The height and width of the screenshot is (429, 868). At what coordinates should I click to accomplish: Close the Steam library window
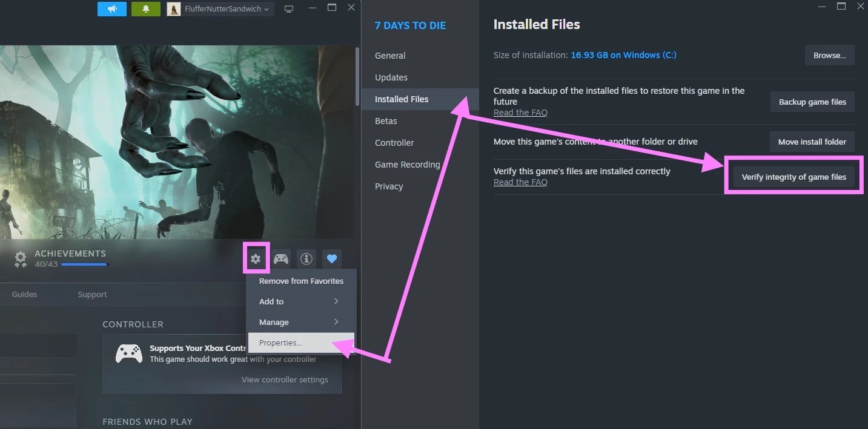click(x=351, y=8)
